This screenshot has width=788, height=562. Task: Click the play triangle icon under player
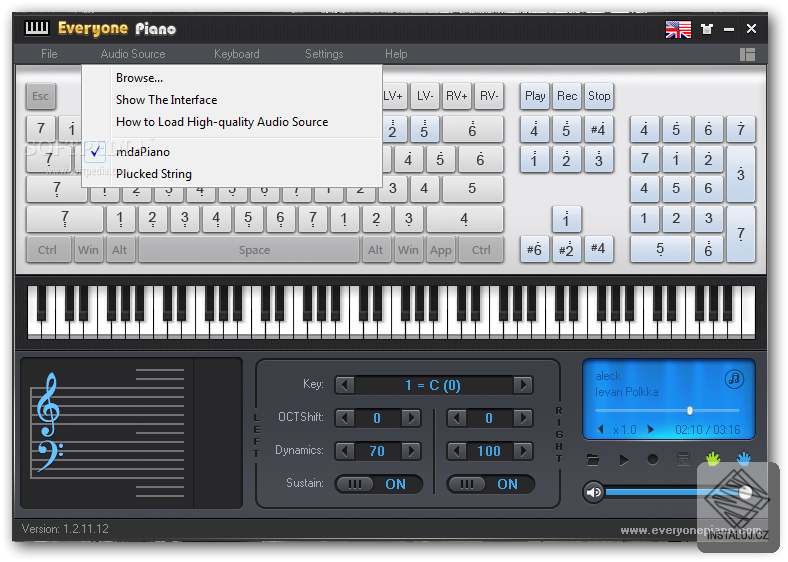(x=624, y=459)
